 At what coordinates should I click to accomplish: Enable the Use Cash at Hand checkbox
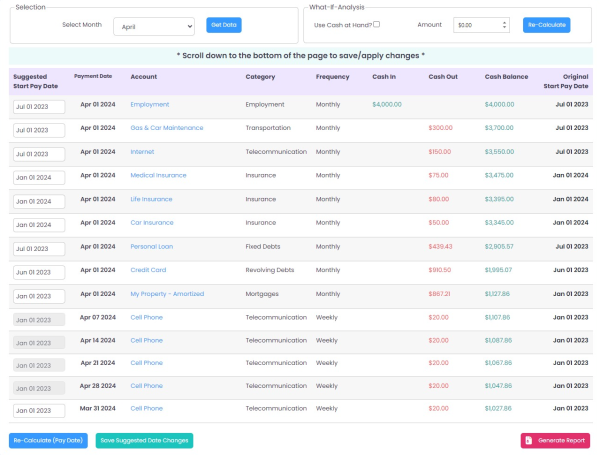[376, 24]
